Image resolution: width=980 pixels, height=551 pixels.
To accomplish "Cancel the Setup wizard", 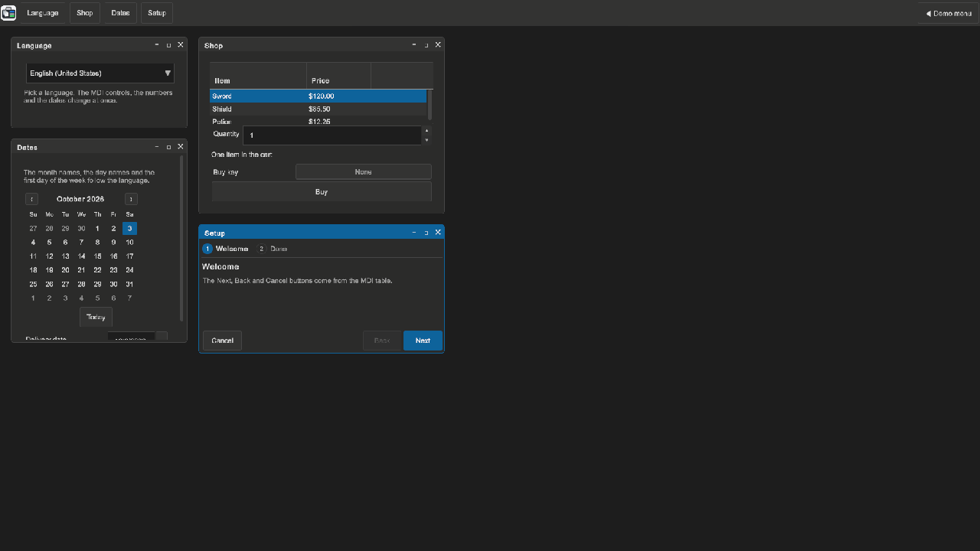I will (x=222, y=341).
